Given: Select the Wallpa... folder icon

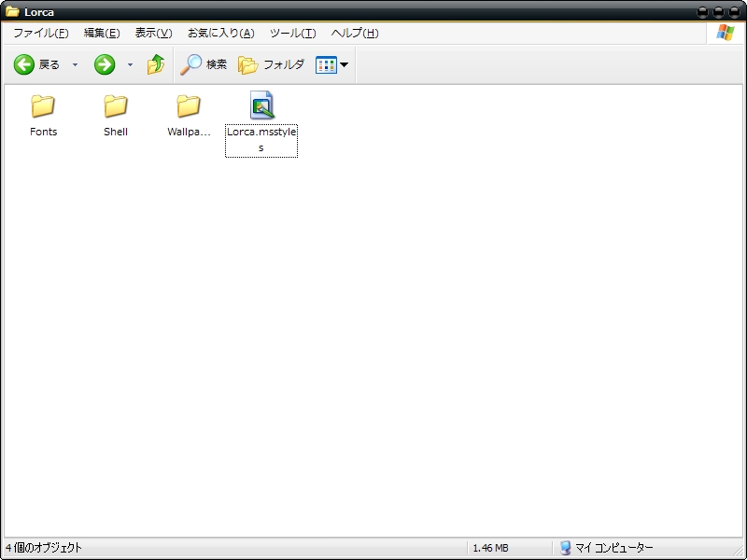Looking at the screenshot, I should [189, 105].
